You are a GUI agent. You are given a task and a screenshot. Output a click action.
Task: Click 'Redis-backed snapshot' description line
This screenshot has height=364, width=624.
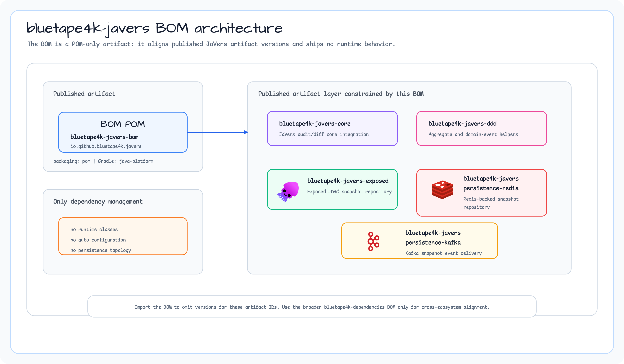point(491,199)
